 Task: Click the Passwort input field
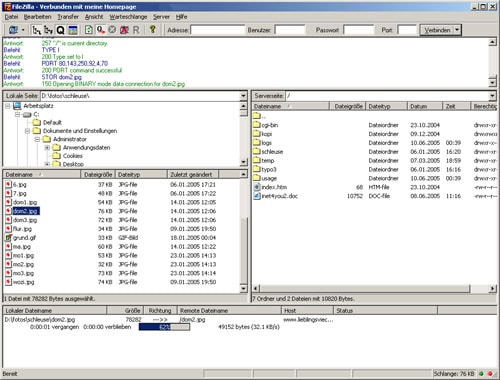358,30
